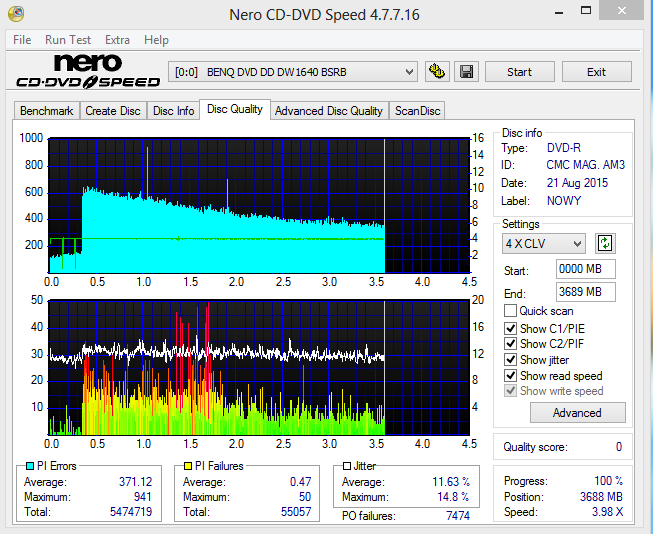
Task: Click the Nero CD-DVD Speed logo
Action: [x=87, y=71]
